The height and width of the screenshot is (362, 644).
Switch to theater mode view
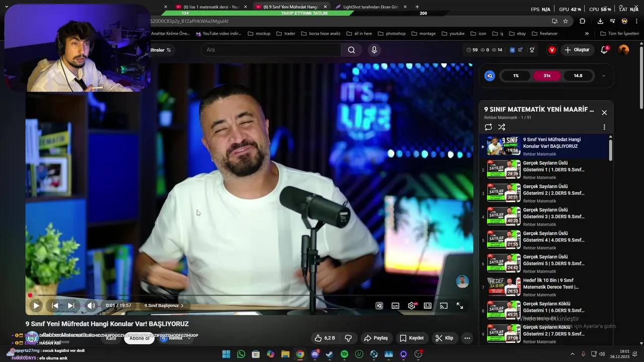(x=428, y=306)
